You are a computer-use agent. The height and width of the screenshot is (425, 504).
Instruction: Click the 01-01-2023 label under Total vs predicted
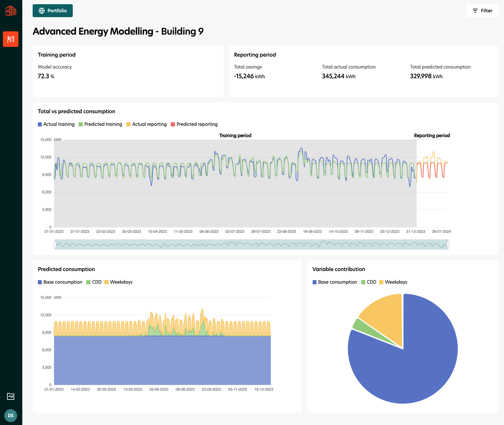54,232
